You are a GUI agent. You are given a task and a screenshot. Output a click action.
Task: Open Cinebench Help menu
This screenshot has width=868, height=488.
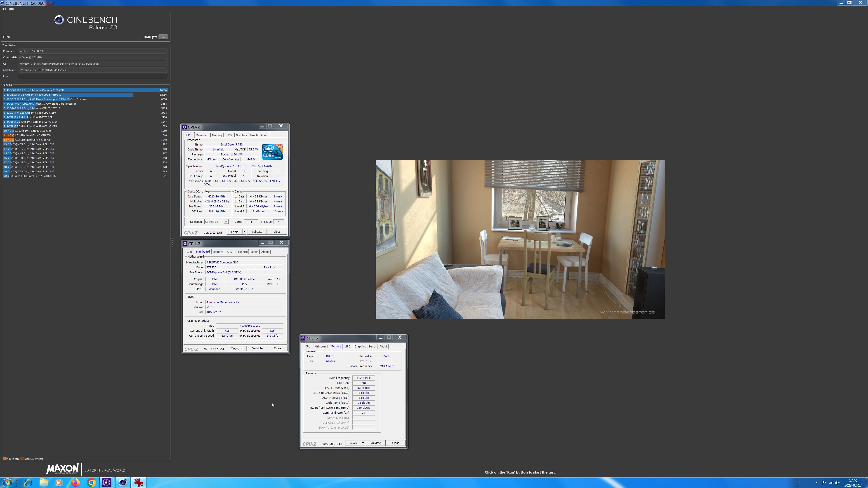pos(12,9)
